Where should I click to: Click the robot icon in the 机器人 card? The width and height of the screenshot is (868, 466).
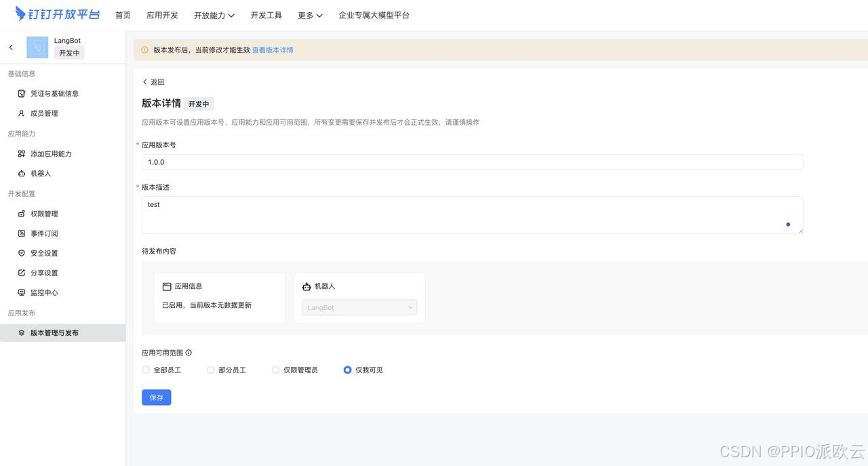(307, 286)
